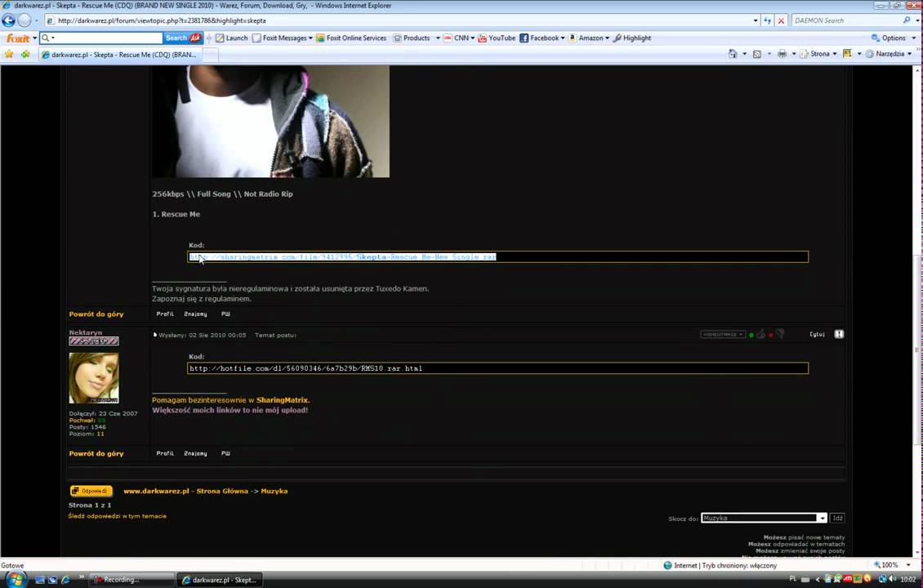Click the Highlight toolbar tool
Image resolution: width=923 pixels, height=588 pixels.
coord(632,38)
